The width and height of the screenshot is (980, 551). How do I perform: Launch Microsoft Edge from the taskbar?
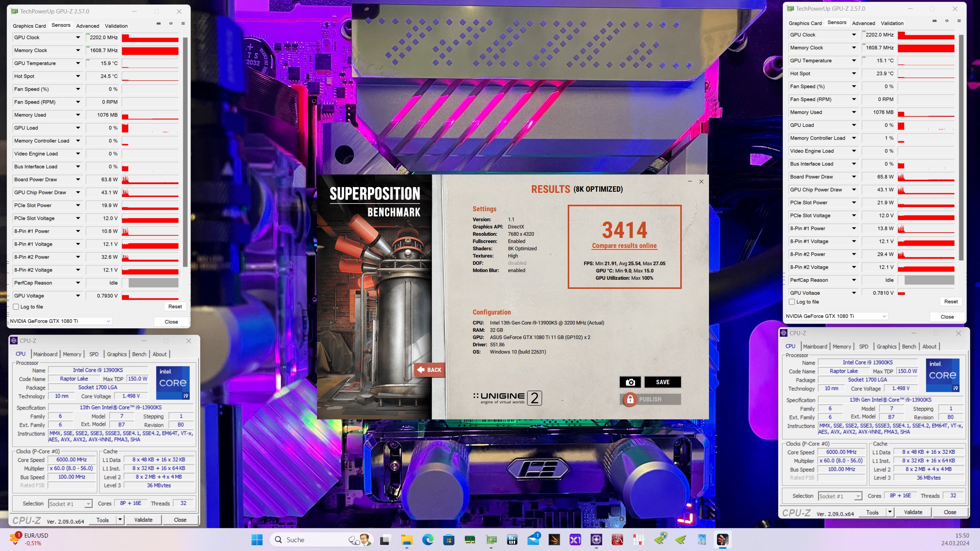[428, 540]
